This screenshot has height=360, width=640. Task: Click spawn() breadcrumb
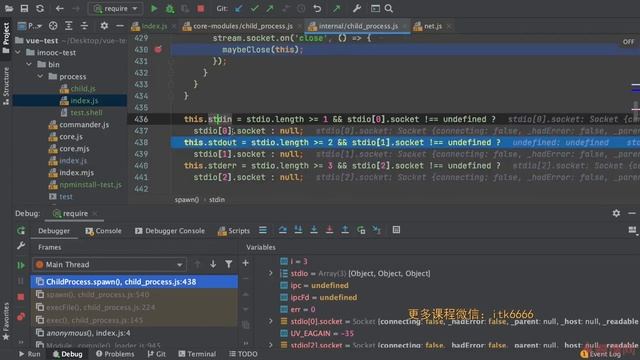[187, 200]
